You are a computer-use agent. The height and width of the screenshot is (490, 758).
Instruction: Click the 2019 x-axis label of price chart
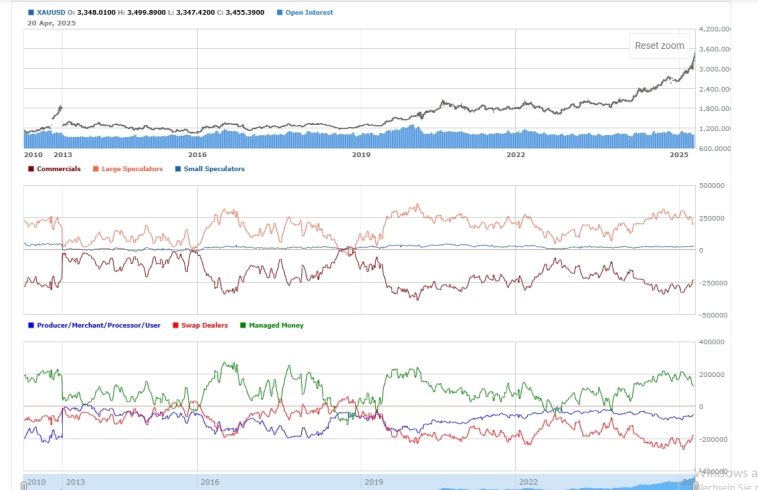tap(361, 155)
